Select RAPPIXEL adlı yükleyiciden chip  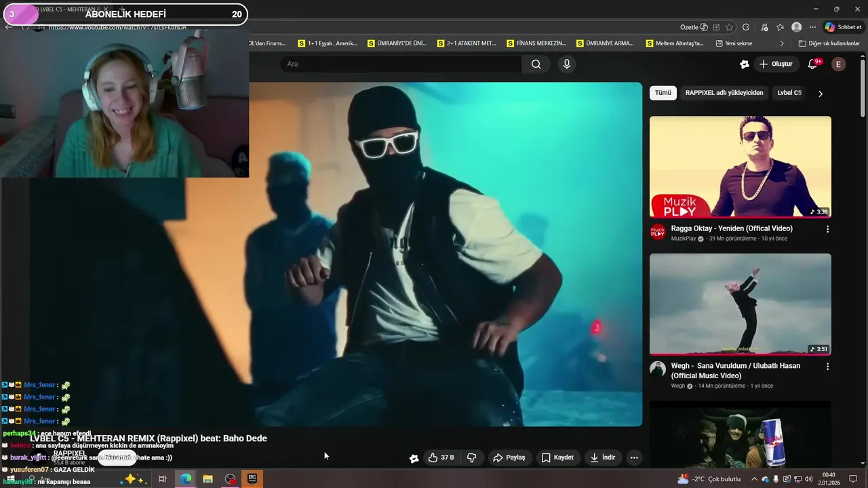724,93
